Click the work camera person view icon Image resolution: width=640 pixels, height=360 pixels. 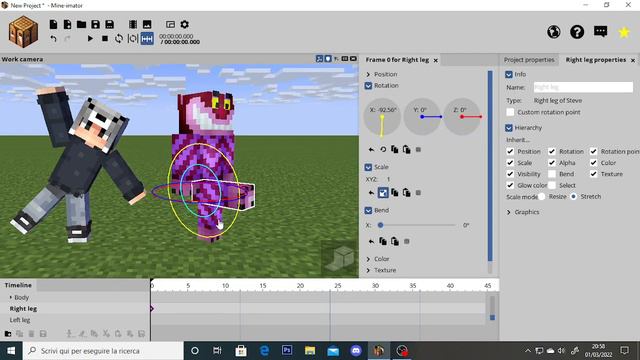click(319, 59)
